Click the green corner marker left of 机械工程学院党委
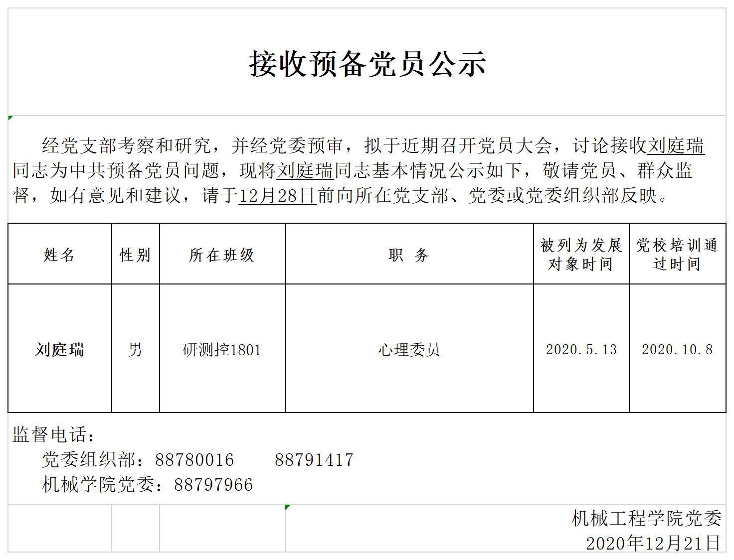This screenshot has width=734, height=560. (287, 507)
